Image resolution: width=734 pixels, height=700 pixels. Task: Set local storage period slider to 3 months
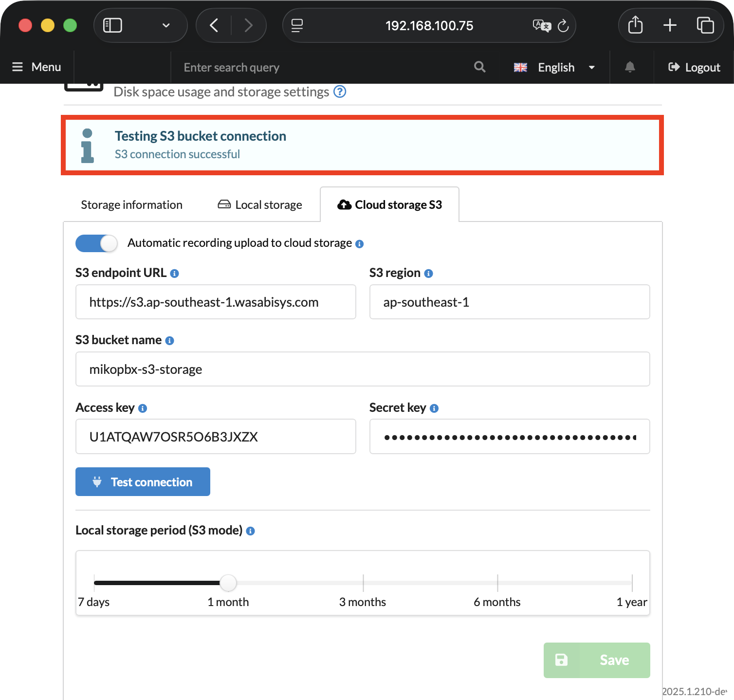point(363,583)
